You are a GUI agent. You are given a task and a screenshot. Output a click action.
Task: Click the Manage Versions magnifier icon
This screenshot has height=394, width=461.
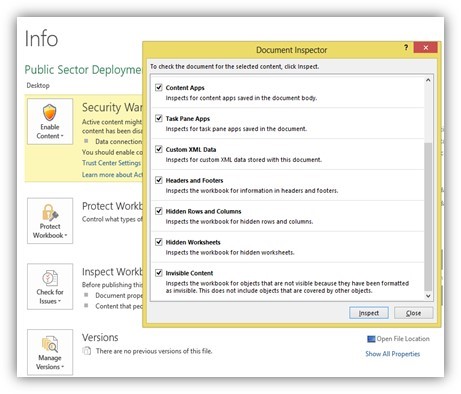click(50, 344)
